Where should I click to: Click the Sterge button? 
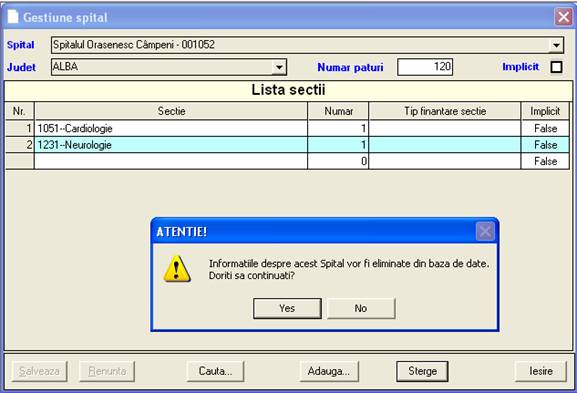422,371
